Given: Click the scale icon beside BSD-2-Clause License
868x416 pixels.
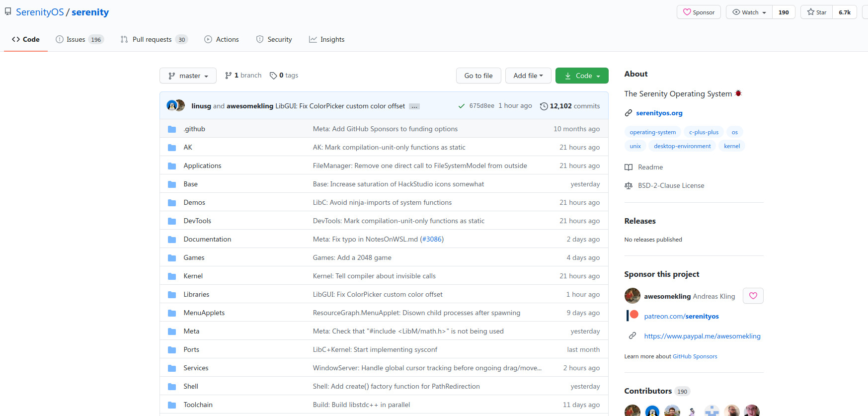Looking at the screenshot, I should point(629,185).
